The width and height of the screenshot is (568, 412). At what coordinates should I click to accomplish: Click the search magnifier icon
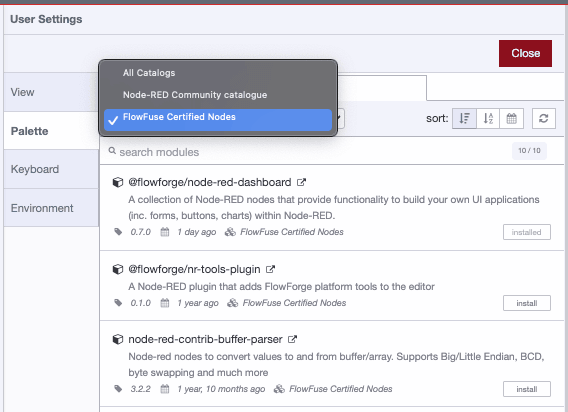click(112, 151)
